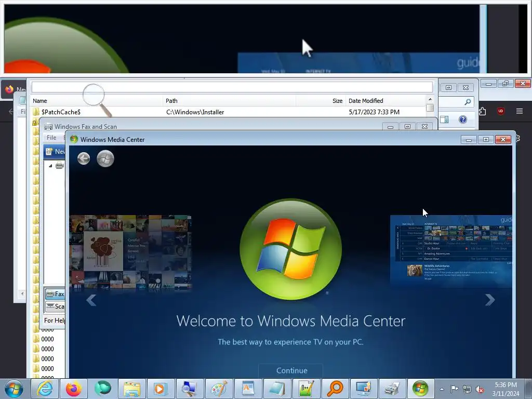Launch Internet Explorer from taskbar
Viewport: 532px width, 399px height.
[45, 389]
